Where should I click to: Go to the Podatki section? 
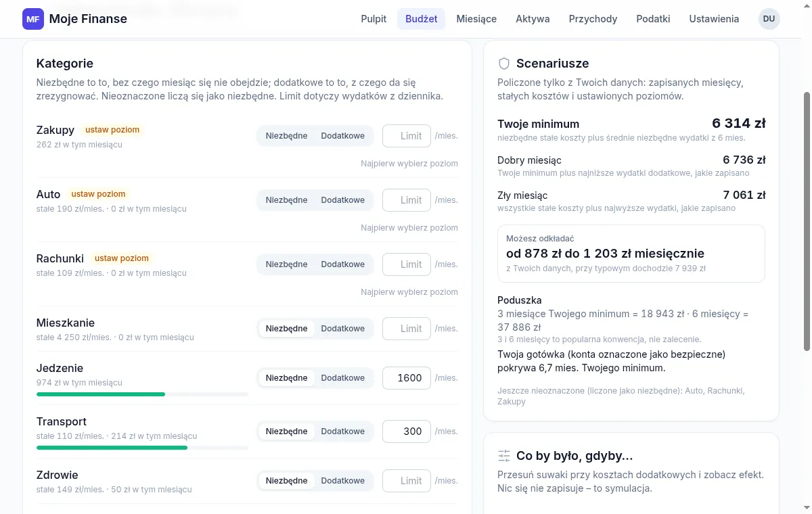(x=653, y=19)
